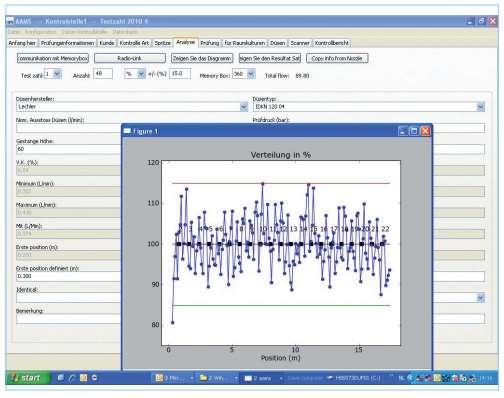Click 'Copy info from Nozzle' button
Screen dimensions: 504x398
(337, 58)
